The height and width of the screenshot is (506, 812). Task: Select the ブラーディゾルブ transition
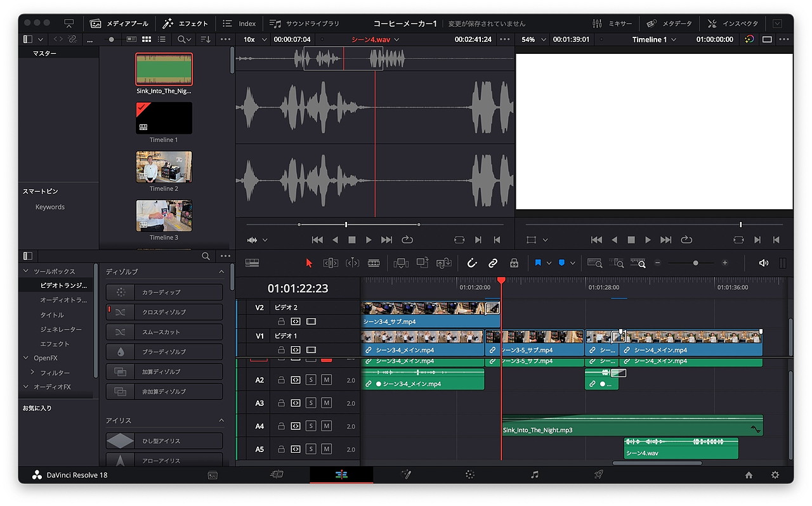(164, 351)
